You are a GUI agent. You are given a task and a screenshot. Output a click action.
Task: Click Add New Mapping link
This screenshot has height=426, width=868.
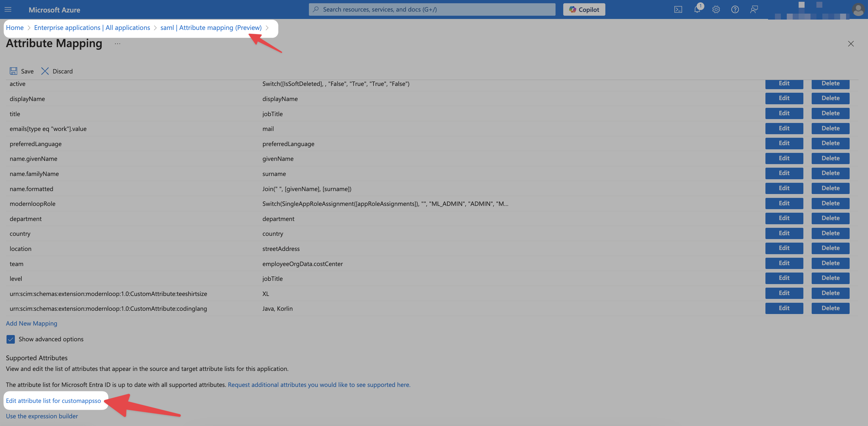[31, 323]
